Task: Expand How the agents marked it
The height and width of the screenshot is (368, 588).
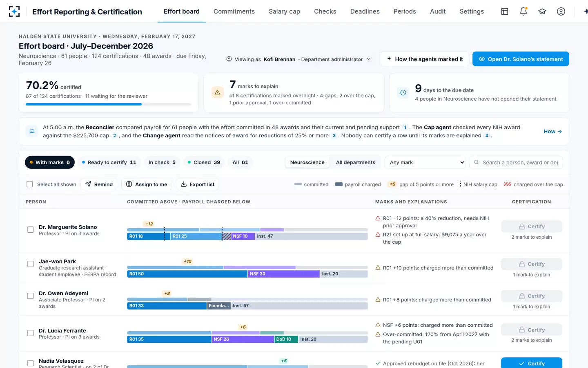Action: click(424, 59)
